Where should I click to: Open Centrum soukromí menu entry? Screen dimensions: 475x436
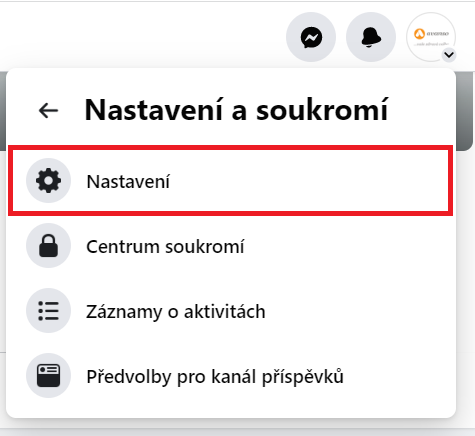click(x=165, y=247)
